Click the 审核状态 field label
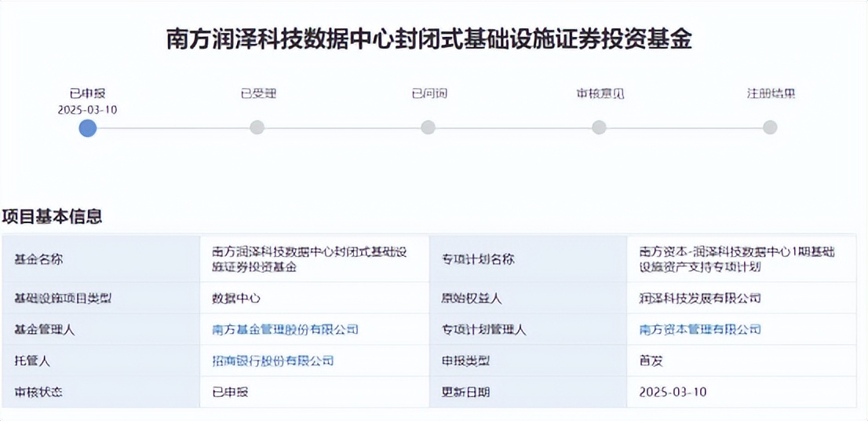This screenshot has width=868, height=421. [x=38, y=392]
